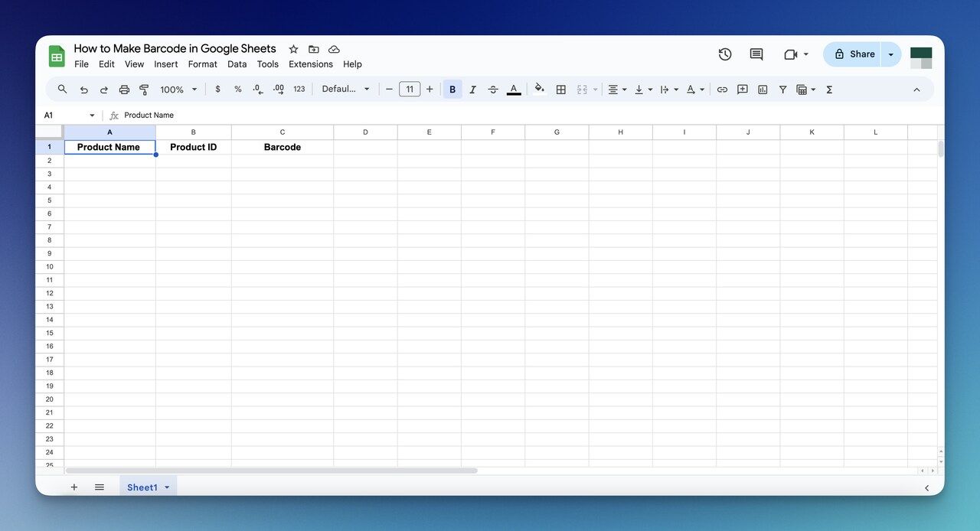
Task: Star this spreadsheet
Action: pyautogui.click(x=293, y=49)
